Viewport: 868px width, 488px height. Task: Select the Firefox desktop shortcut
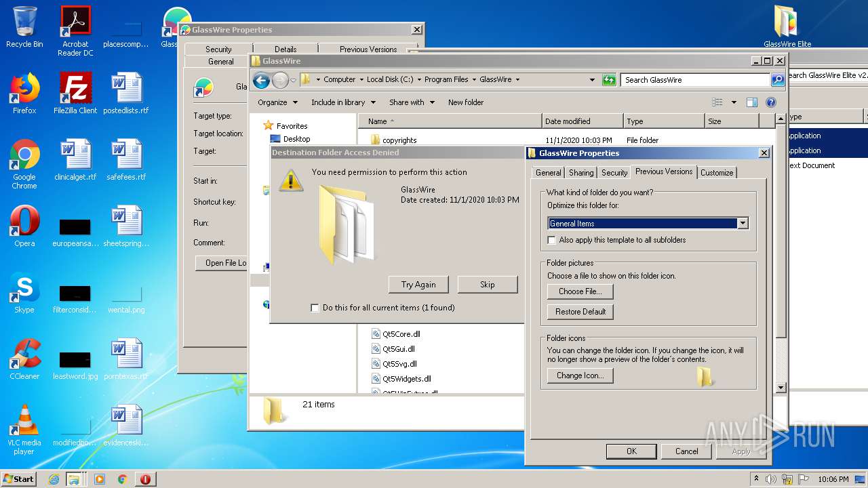coord(24,94)
